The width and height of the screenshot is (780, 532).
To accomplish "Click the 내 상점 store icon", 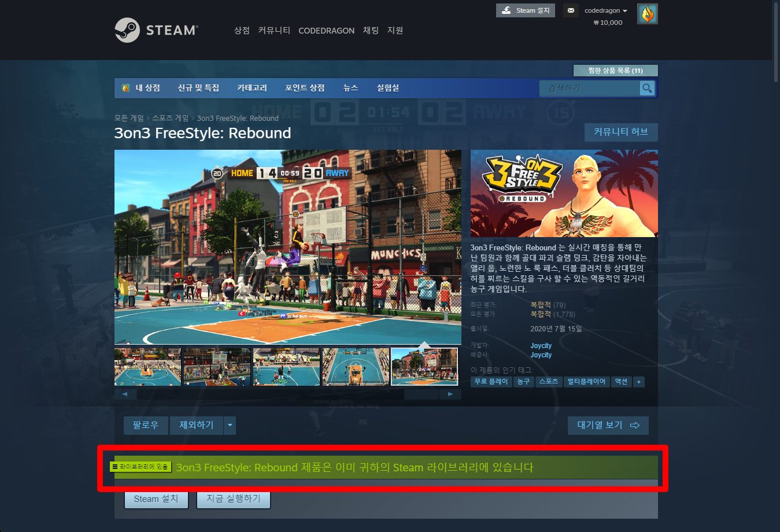I will 125,88.
